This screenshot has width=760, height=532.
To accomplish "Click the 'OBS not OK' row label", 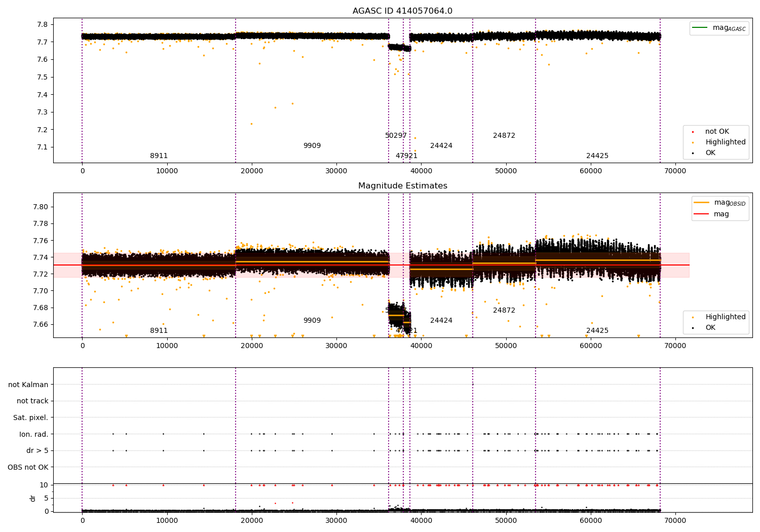I will click(x=28, y=468).
